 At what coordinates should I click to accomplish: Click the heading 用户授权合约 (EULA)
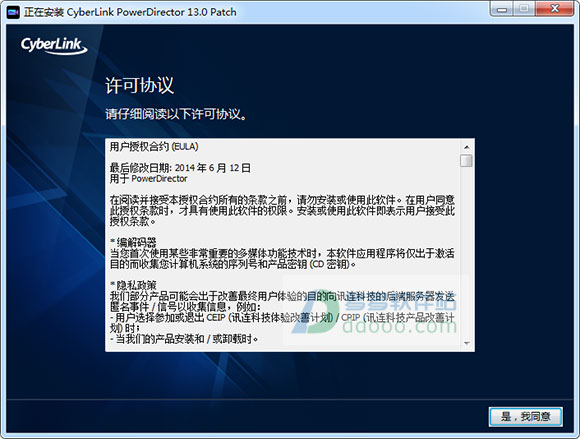(154, 147)
